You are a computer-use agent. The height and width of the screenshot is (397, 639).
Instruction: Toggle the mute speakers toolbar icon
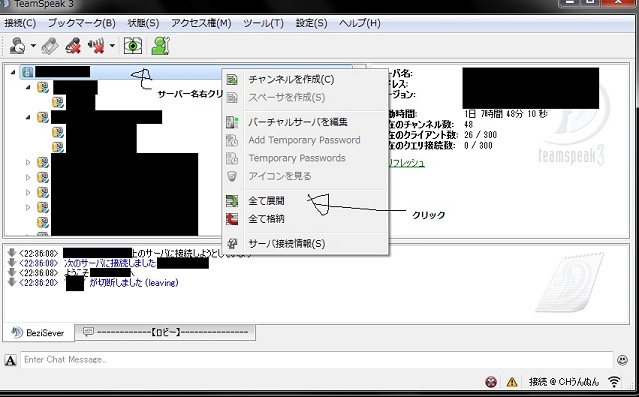(x=96, y=46)
